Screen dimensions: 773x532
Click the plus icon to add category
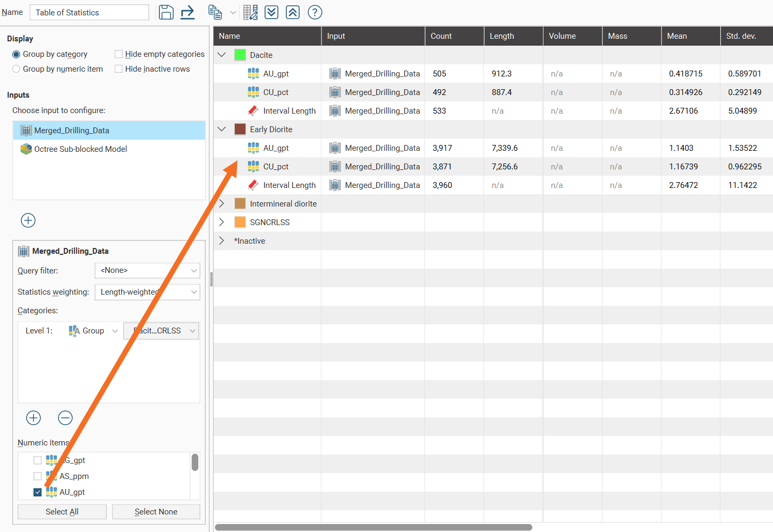[x=33, y=418]
